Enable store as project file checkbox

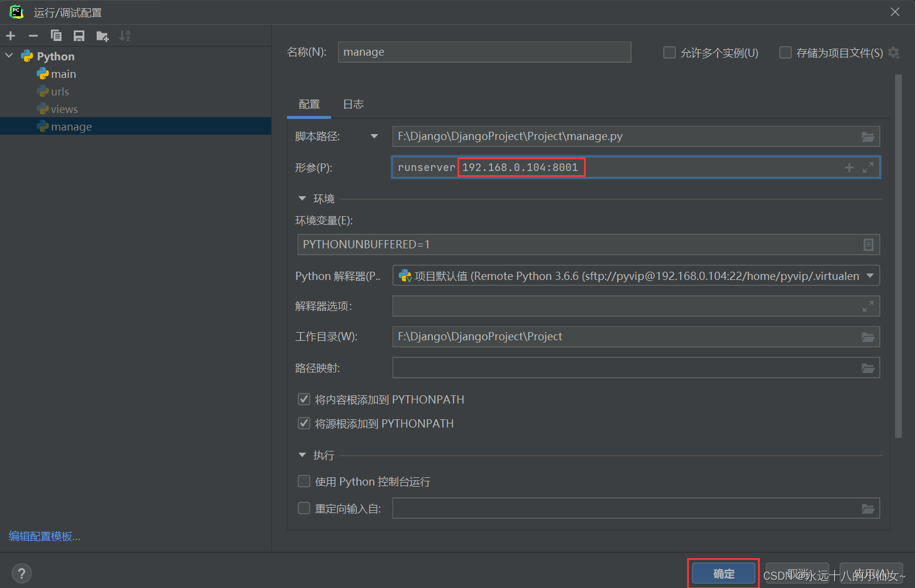[786, 53]
